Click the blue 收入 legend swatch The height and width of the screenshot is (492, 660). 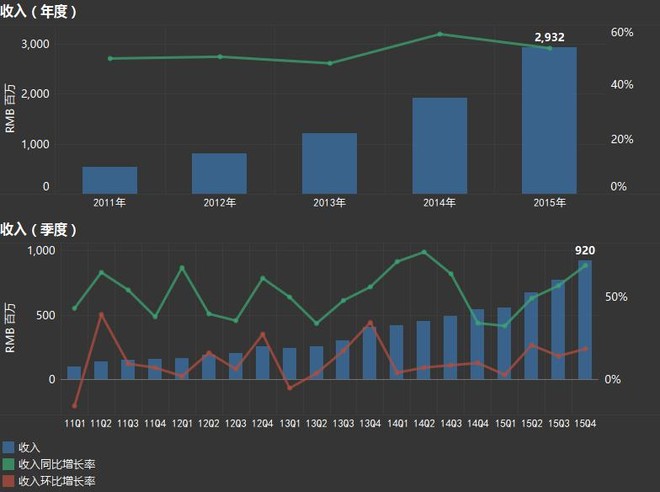8,447
